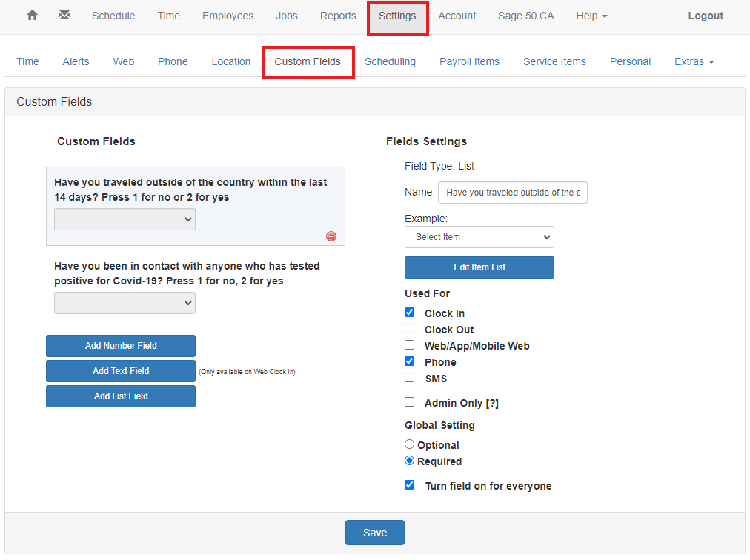Click the Edit Item List button
750x560 pixels.
[479, 267]
